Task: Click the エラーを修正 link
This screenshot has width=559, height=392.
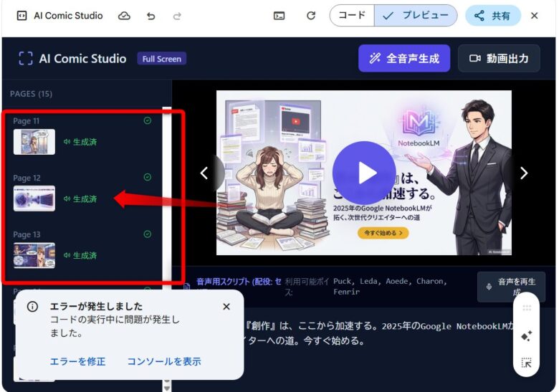Action: point(77,361)
